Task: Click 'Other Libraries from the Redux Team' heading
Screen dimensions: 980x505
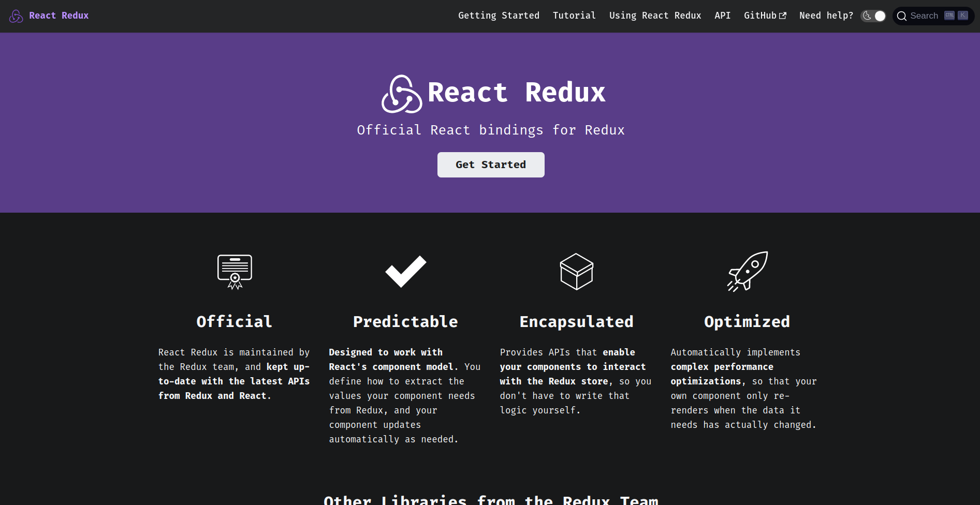Action: [491, 500]
